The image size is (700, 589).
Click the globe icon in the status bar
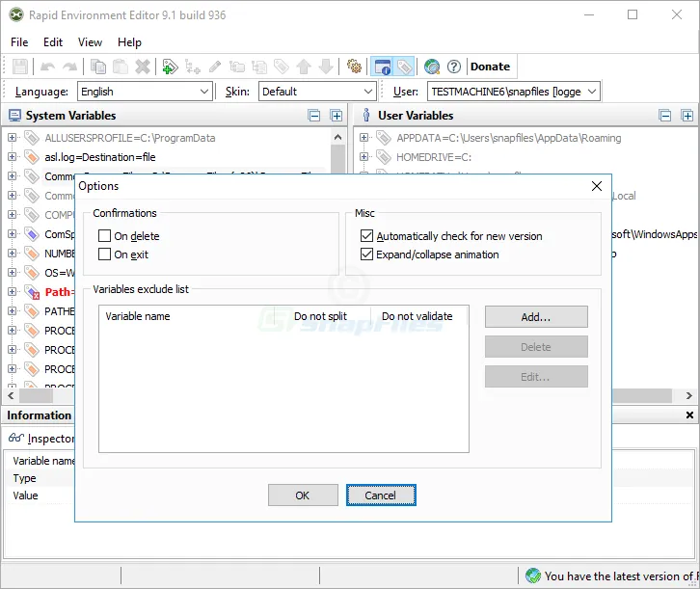tap(533, 576)
